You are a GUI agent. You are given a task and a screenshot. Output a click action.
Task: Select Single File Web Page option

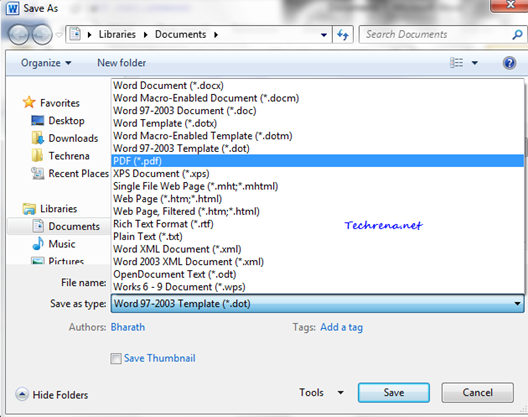(x=317, y=186)
